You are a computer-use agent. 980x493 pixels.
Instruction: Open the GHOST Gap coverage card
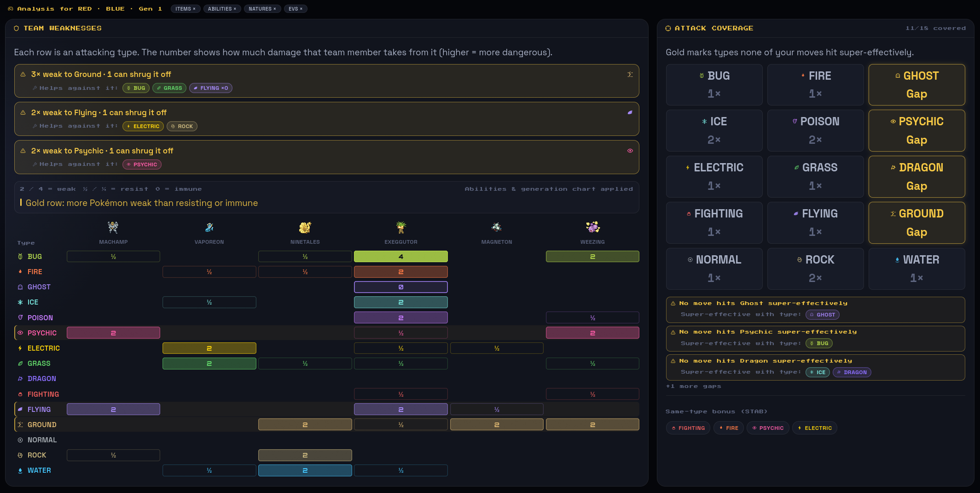[916, 85]
